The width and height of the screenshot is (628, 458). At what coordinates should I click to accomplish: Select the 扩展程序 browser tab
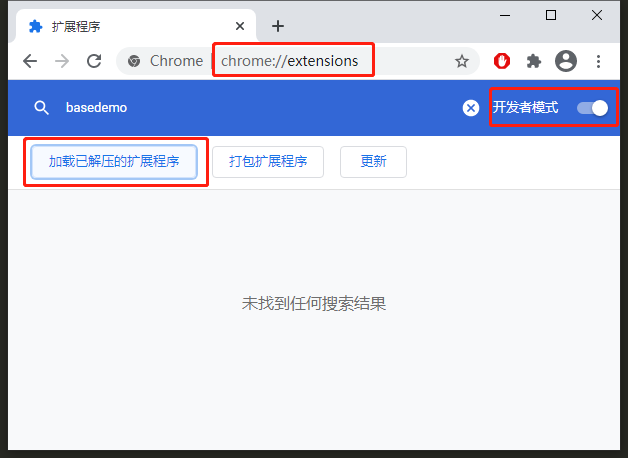135,26
